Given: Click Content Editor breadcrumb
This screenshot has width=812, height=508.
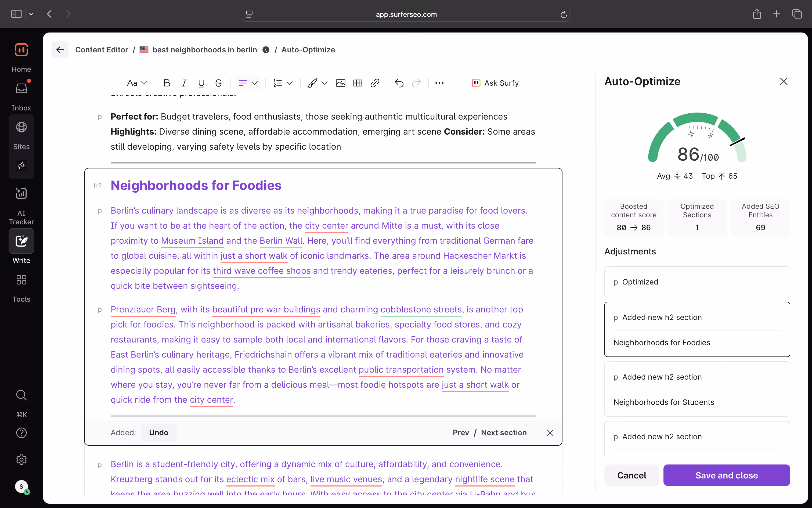Looking at the screenshot, I should pos(102,50).
